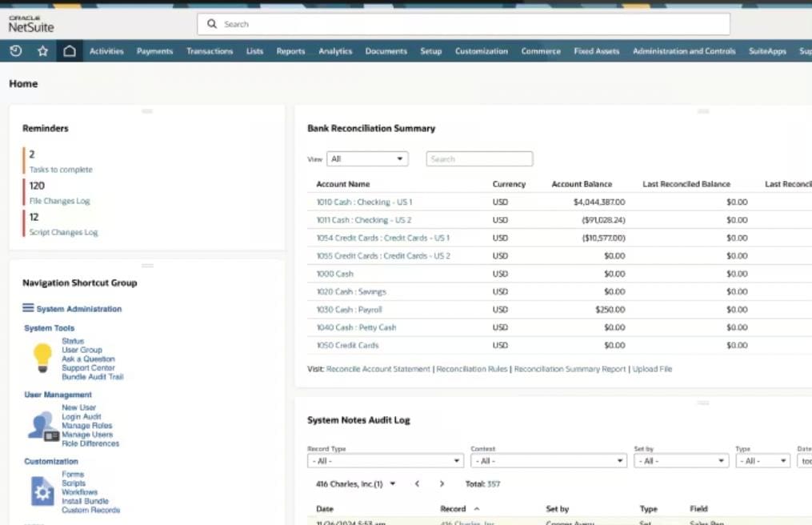Click the System Tools lightbulb icon
The height and width of the screenshot is (525, 812).
pyautogui.click(x=42, y=358)
